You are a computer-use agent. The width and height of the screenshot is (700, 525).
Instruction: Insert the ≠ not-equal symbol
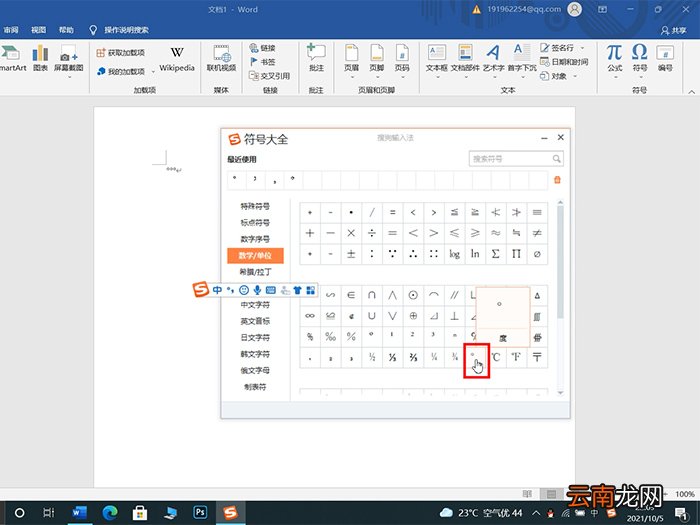(x=537, y=233)
